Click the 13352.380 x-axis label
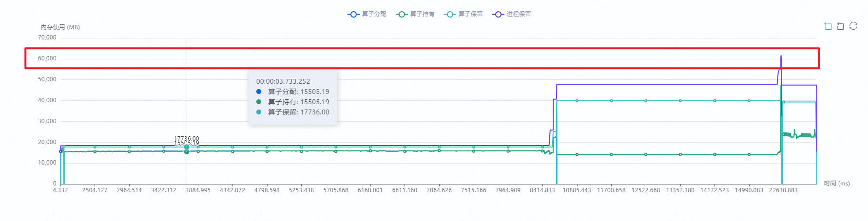868x221 pixels. point(680,190)
